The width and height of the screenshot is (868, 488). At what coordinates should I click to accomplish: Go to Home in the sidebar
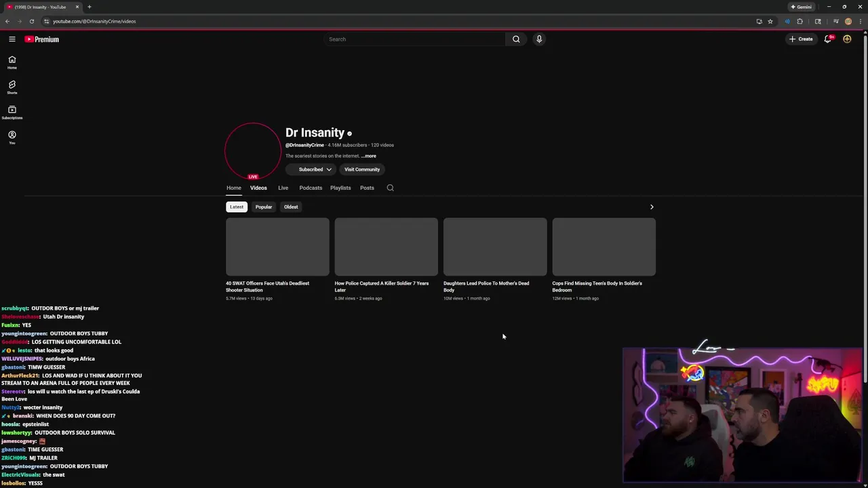click(x=12, y=62)
